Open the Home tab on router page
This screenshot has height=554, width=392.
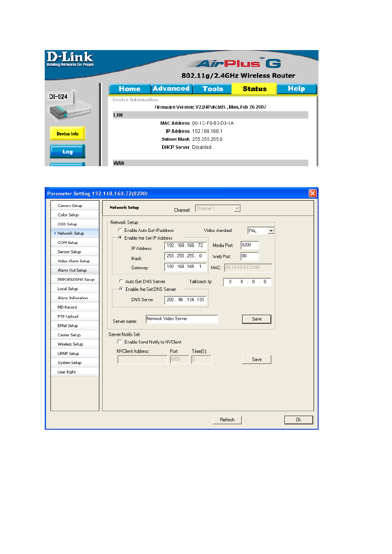pyautogui.click(x=129, y=89)
